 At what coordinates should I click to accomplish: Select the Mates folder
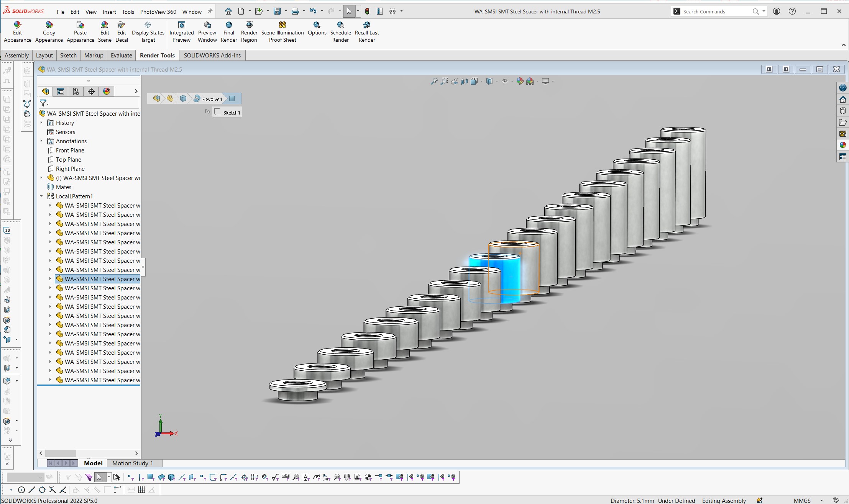coord(64,187)
